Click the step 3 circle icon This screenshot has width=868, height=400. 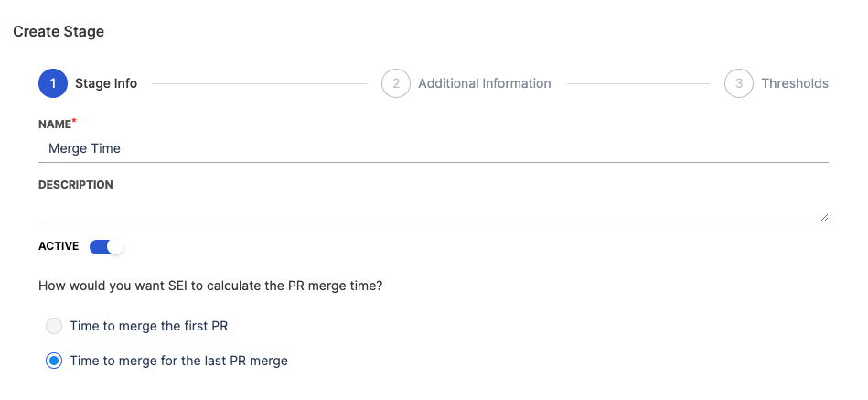(x=739, y=83)
